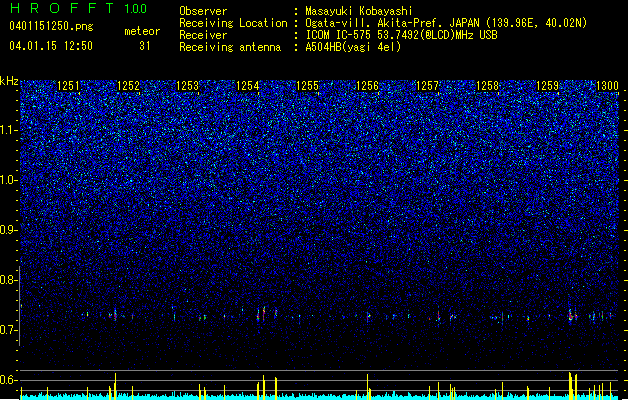Screen dimensions: 629x400
Task: Select the Ogata-vill. Akita-Pref. JAPAN location text
Action: point(446,23)
